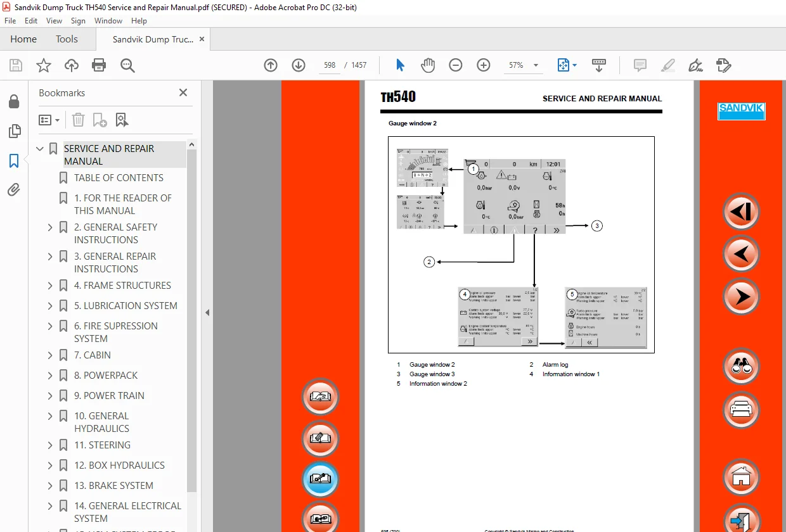Select the arrow Selection tool
This screenshot has width=786, height=532.
pyautogui.click(x=400, y=65)
